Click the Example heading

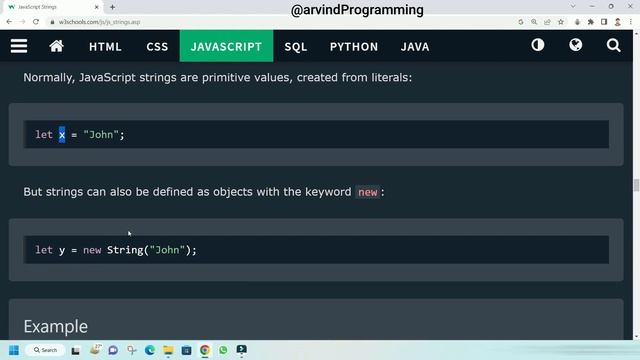[x=56, y=327]
